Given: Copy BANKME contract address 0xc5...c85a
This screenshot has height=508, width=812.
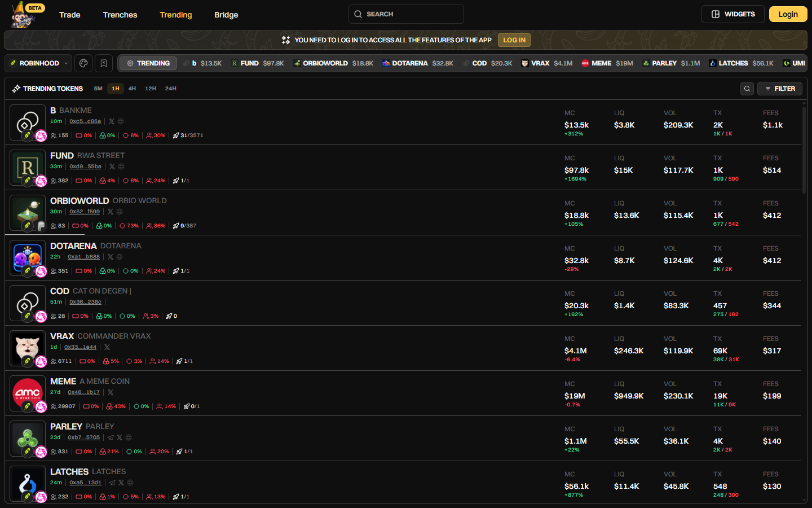Looking at the screenshot, I should [85, 121].
